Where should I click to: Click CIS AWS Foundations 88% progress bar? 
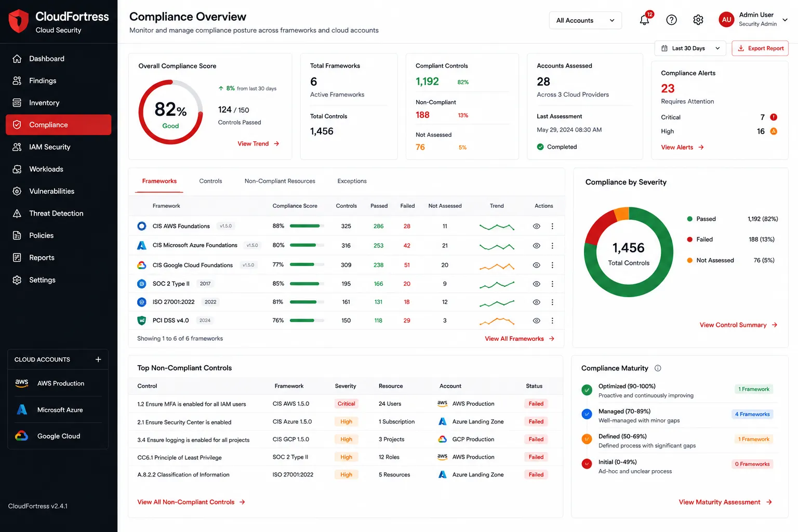(307, 226)
